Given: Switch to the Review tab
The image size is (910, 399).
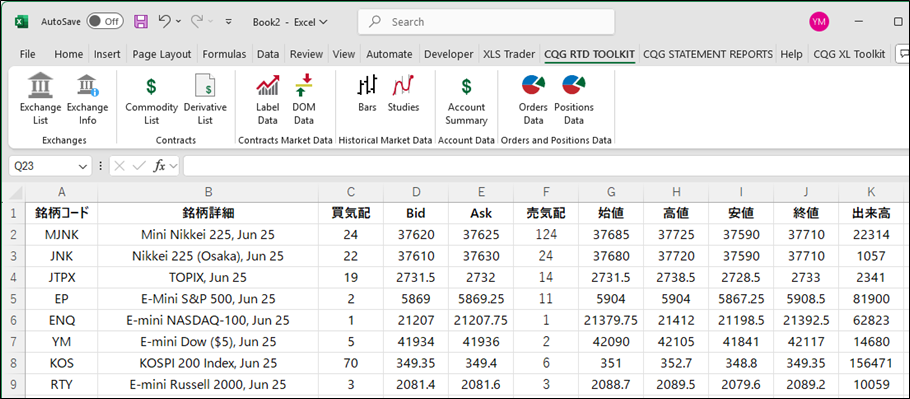Looking at the screenshot, I should pos(306,54).
